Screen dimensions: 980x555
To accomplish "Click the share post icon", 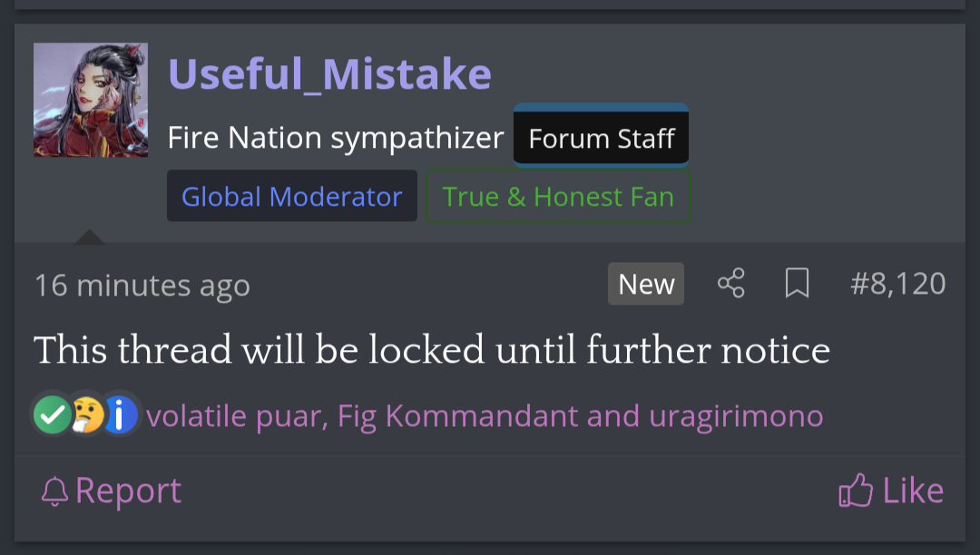I will pyautogui.click(x=730, y=284).
